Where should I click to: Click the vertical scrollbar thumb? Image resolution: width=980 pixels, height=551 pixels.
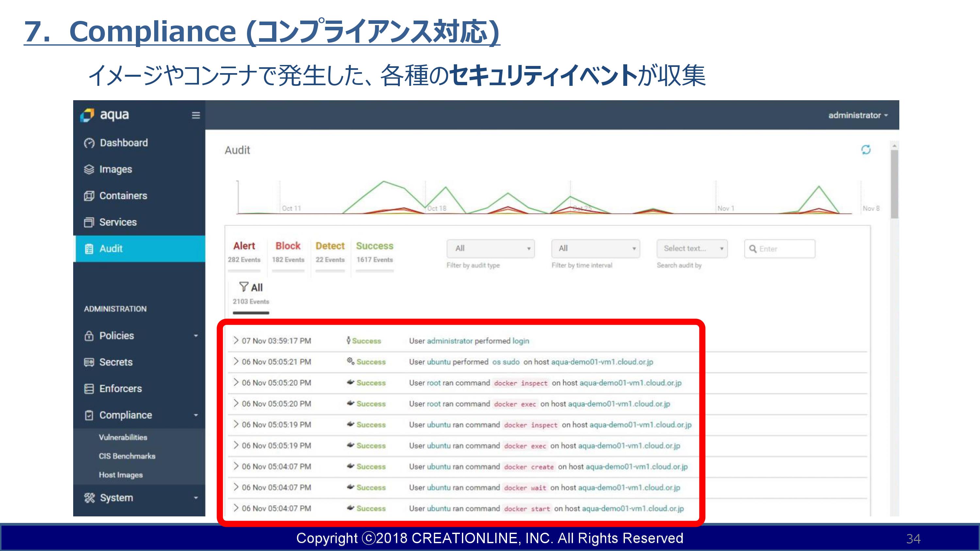pos(894,184)
